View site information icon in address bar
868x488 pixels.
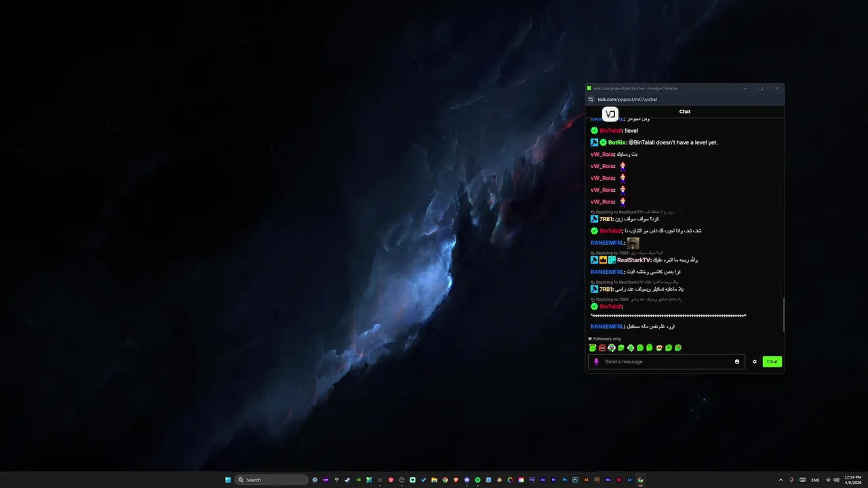[x=591, y=99]
